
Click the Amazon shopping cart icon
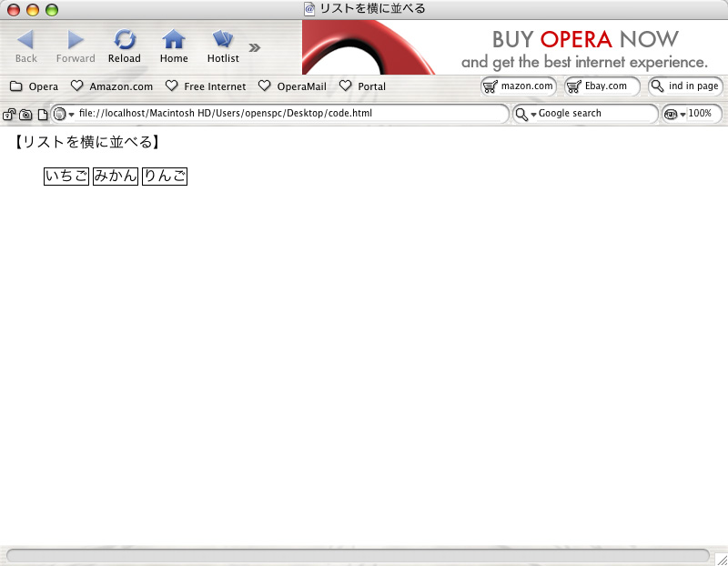point(490,86)
